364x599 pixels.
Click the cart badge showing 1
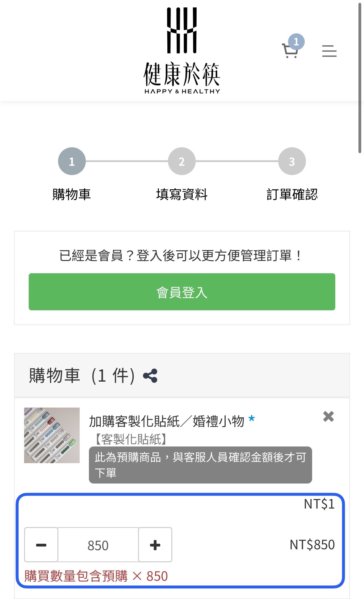tap(296, 42)
